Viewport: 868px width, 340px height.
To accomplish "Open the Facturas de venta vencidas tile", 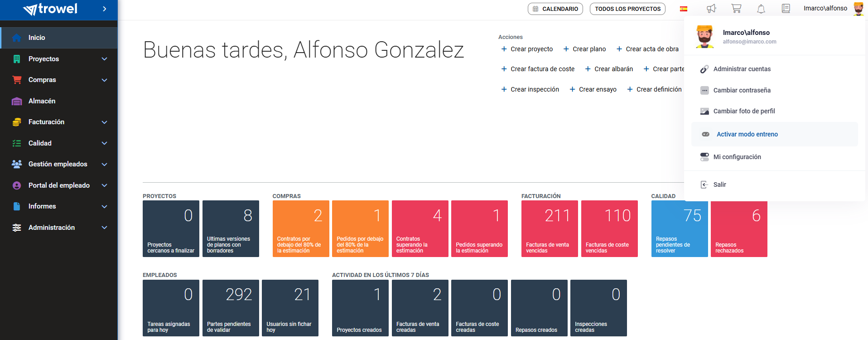I will point(550,229).
